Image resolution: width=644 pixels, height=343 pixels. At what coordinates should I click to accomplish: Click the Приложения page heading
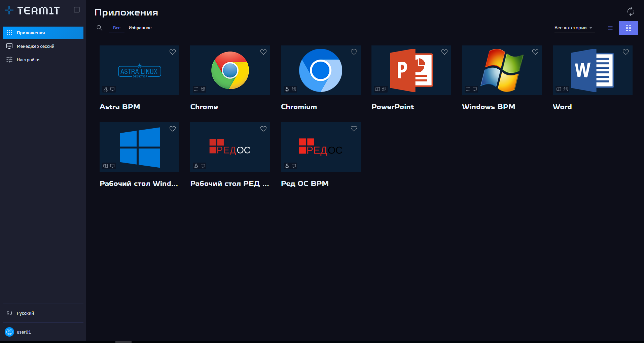126,12
